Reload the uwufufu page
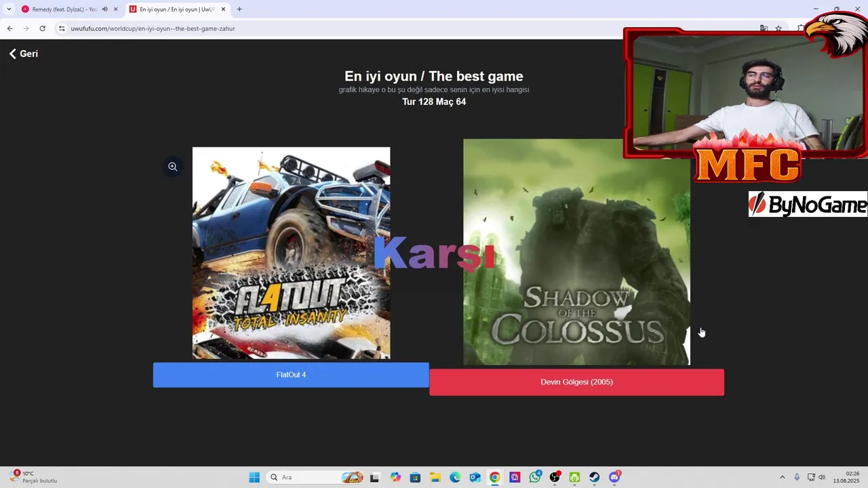868x488 pixels. click(x=42, y=28)
